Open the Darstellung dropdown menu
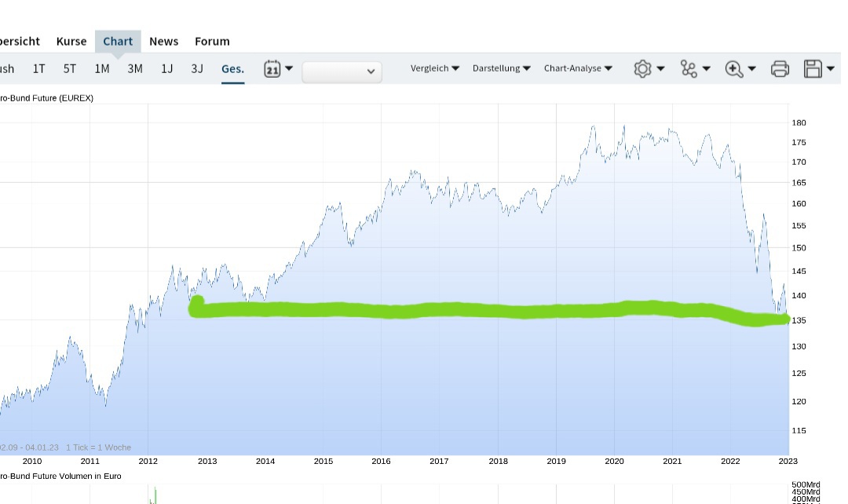Image resolution: width=848 pixels, height=504 pixels. [501, 68]
